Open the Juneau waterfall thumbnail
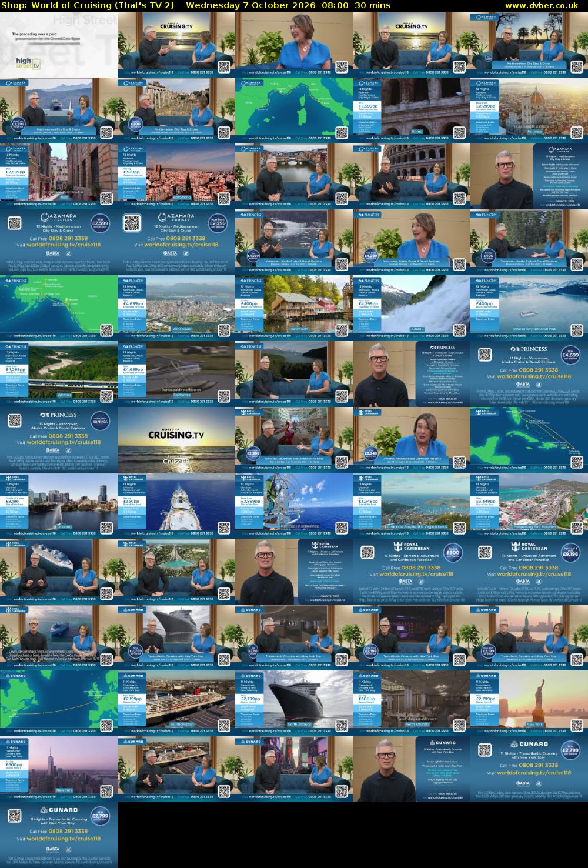Image resolution: width=588 pixels, height=868 pixels. [x=412, y=308]
